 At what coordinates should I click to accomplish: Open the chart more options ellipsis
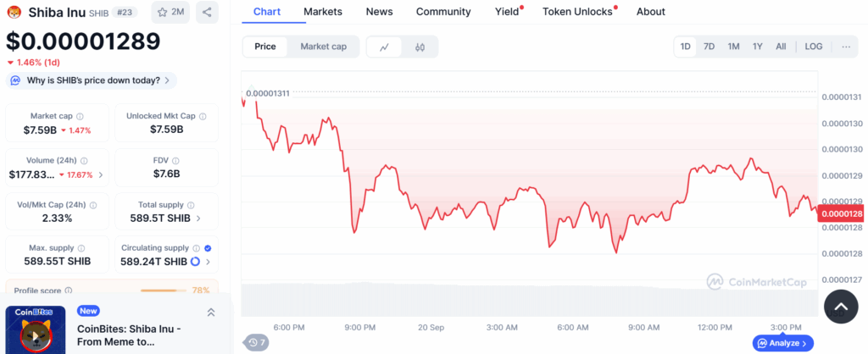[846, 47]
